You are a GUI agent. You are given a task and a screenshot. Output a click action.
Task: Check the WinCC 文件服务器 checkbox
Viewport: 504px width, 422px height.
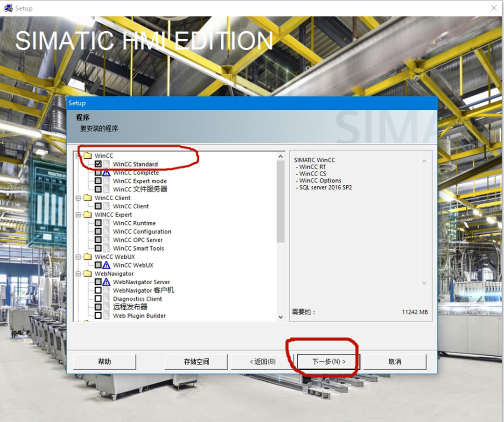(98, 189)
